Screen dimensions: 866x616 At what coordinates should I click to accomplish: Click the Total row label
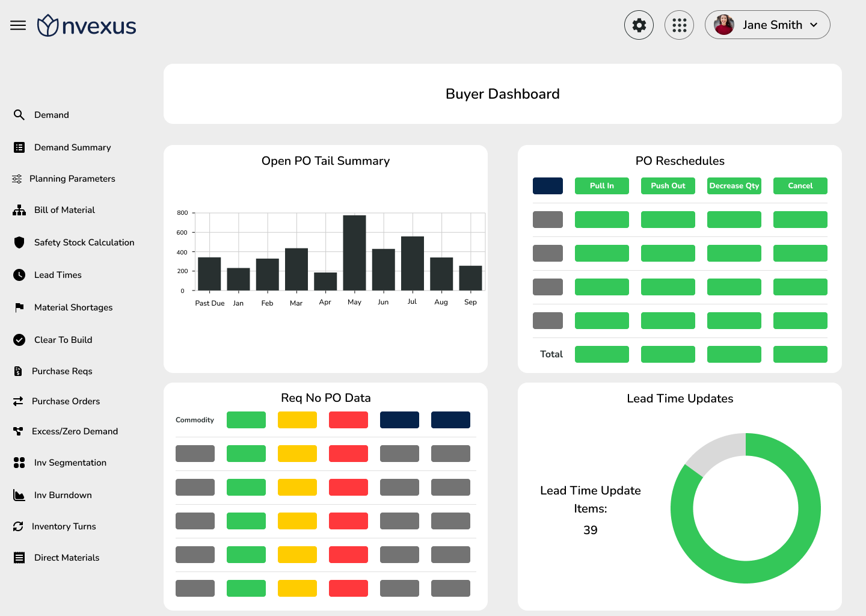click(x=551, y=354)
